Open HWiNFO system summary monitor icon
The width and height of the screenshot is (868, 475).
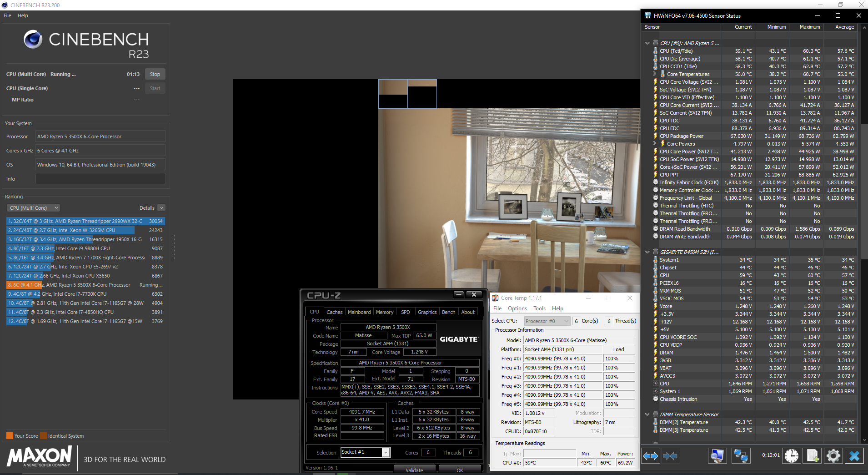coord(717,455)
